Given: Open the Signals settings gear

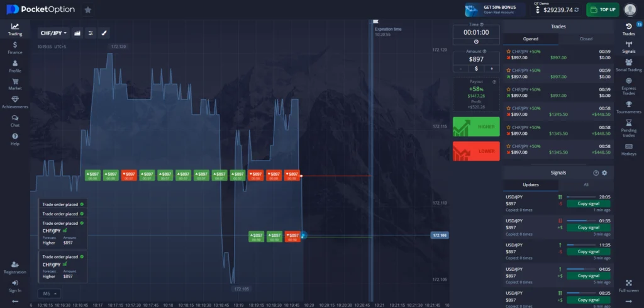Looking at the screenshot, I should [x=604, y=173].
